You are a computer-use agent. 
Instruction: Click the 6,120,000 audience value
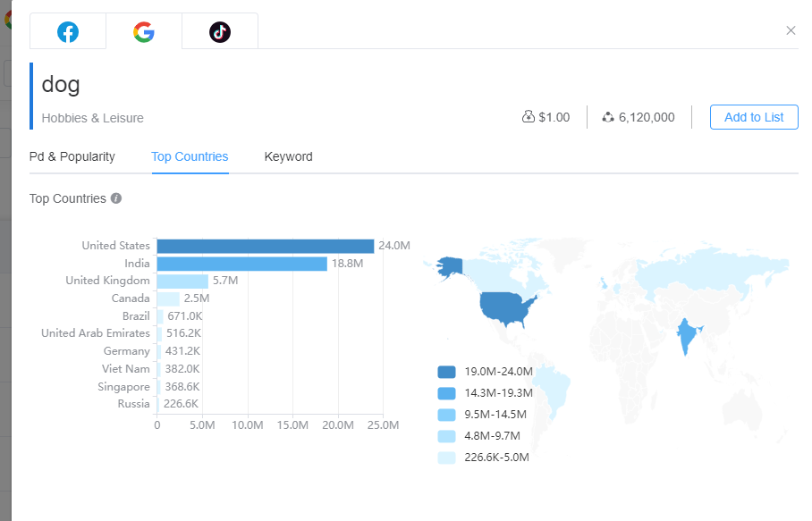tap(647, 117)
